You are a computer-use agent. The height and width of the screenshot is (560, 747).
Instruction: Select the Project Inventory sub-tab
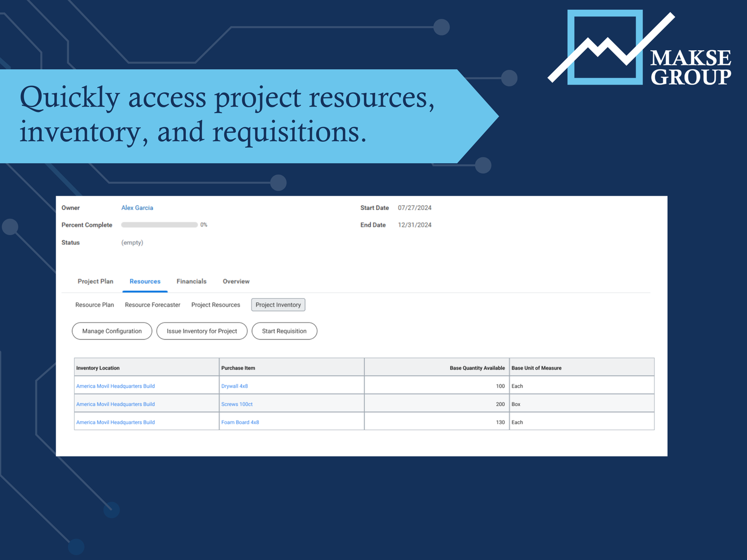point(278,305)
